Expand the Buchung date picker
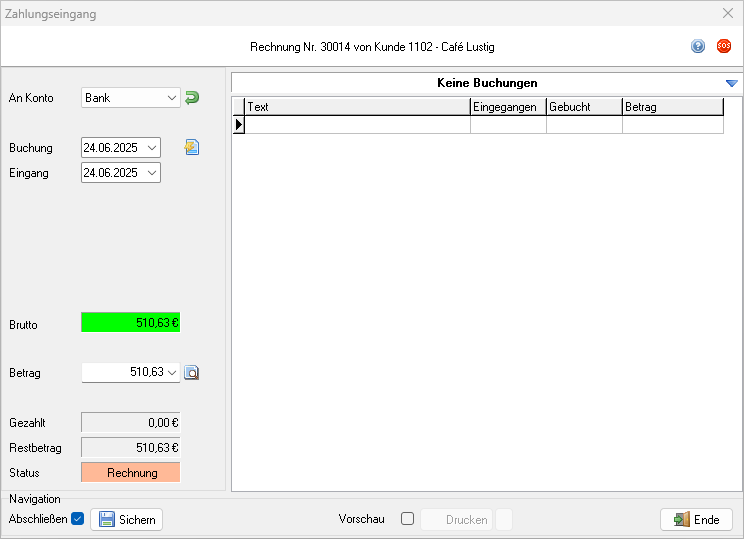The height and width of the screenshot is (539, 744). click(x=152, y=147)
